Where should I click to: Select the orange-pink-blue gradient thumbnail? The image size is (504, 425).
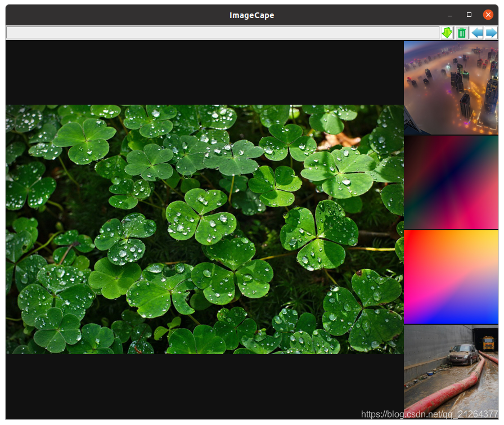tap(451, 277)
